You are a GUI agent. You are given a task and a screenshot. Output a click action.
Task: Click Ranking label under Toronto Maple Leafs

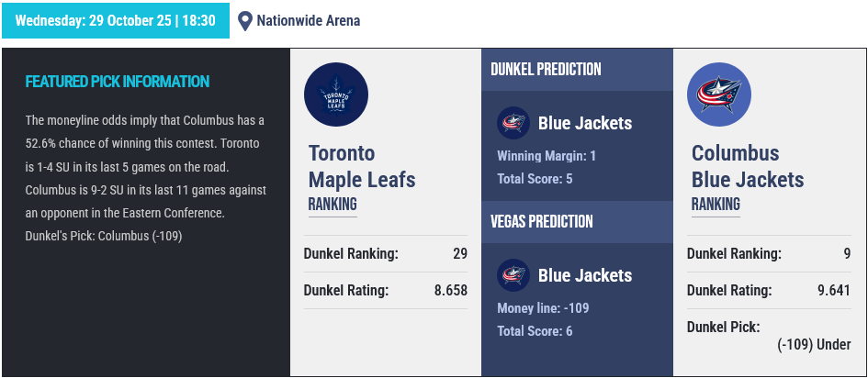tap(333, 204)
